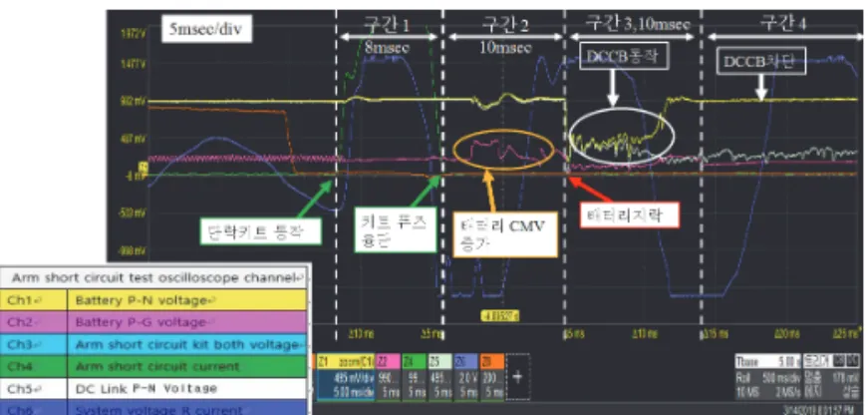Select the pale green Z5 trace descriptor box
Viewport: 868px width, 415px height.
[x=440, y=377]
